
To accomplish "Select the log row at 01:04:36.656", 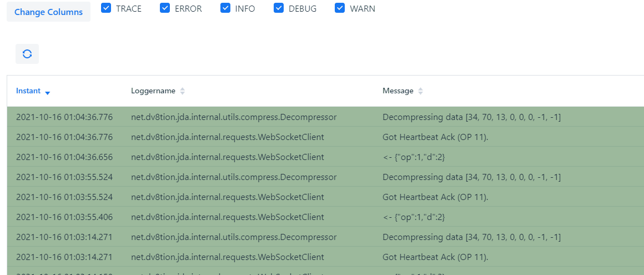I will click(x=64, y=157).
